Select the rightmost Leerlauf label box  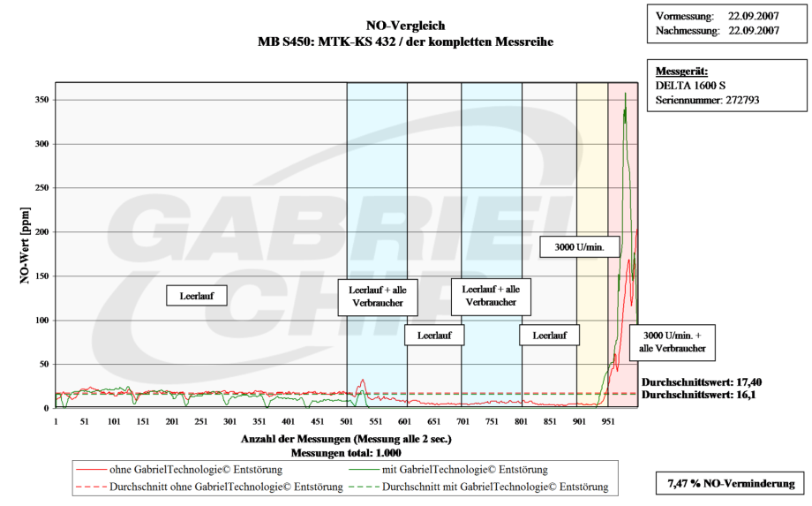[549, 336]
